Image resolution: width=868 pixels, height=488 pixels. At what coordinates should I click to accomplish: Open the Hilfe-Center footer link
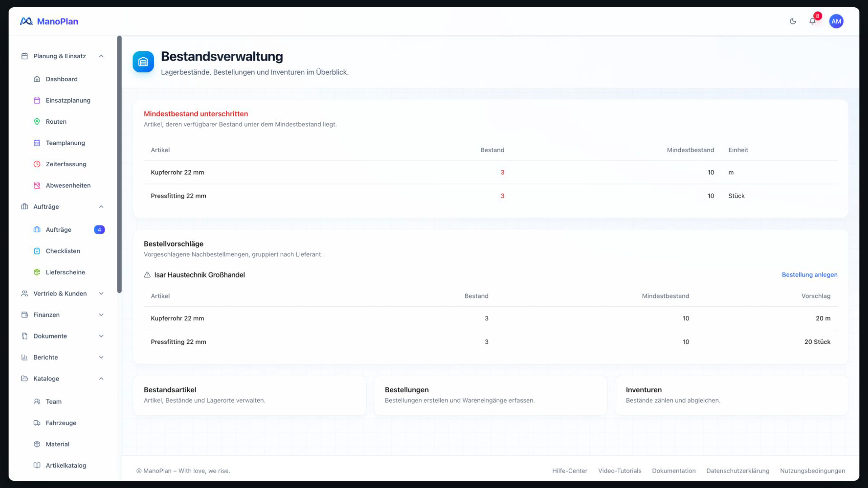570,471
